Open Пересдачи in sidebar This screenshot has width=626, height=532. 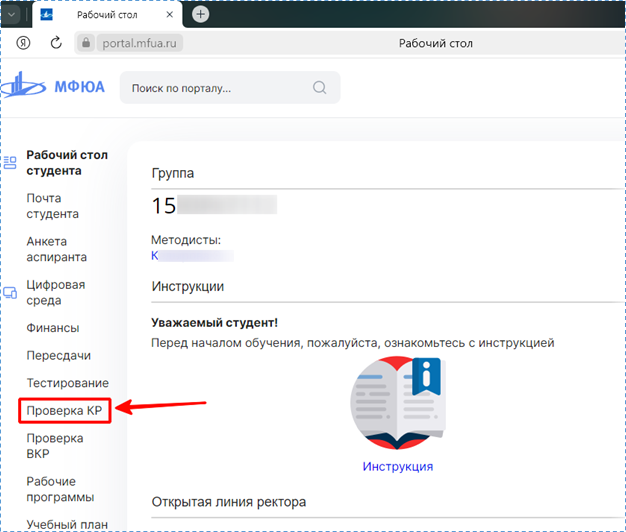click(59, 356)
